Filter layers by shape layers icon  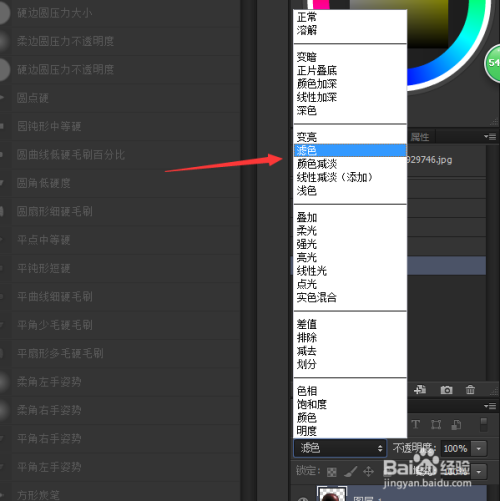click(436, 424)
